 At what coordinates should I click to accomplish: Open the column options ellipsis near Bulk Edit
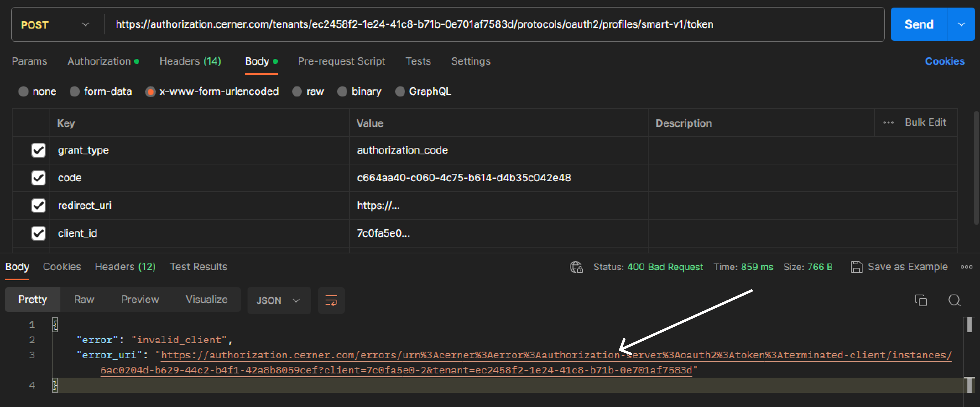pos(888,123)
